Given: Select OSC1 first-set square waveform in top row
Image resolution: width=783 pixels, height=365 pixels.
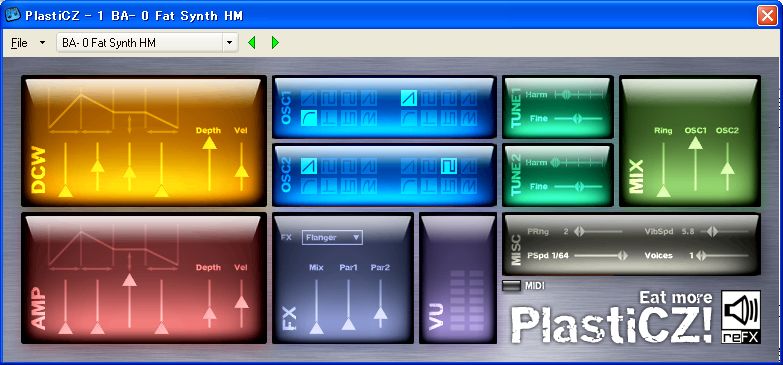Looking at the screenshot, I should 329,98.
